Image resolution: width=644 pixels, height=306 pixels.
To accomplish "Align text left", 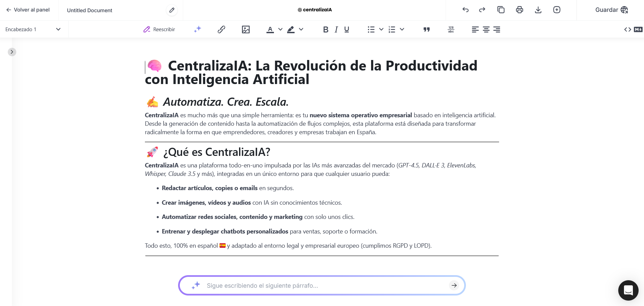I will coord(475,29).
